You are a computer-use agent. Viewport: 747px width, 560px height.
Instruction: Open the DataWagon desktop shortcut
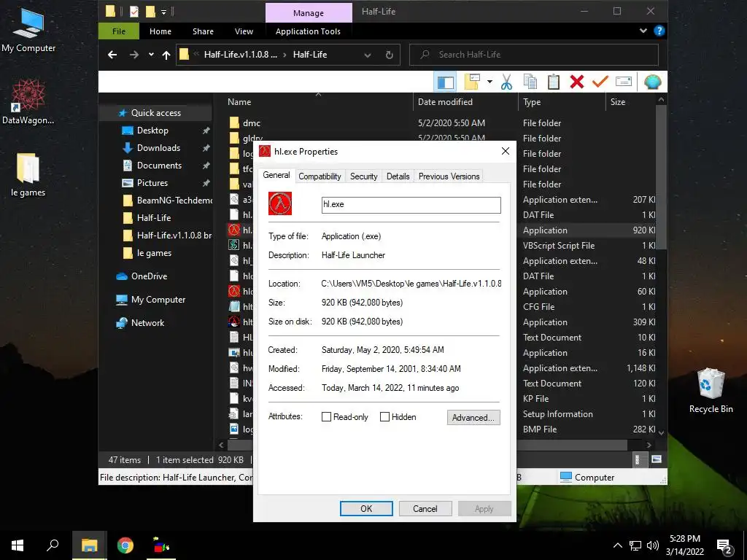point(28,102)
